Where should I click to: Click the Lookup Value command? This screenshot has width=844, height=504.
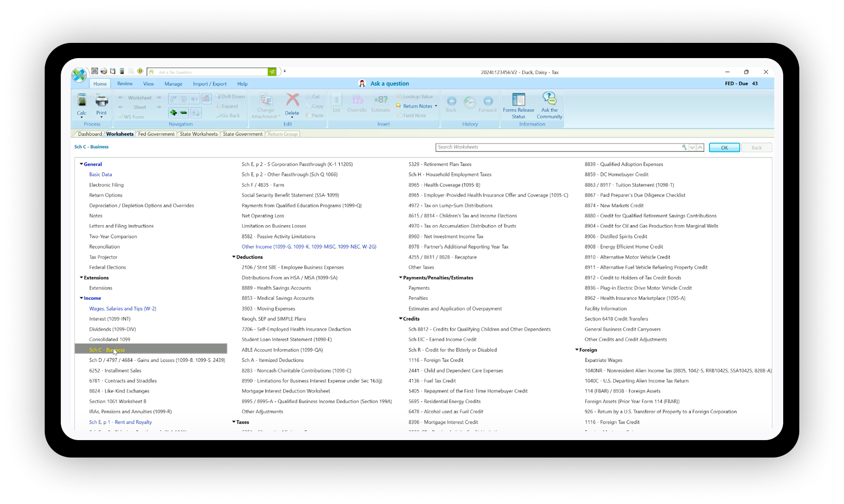tap(414, 97)
